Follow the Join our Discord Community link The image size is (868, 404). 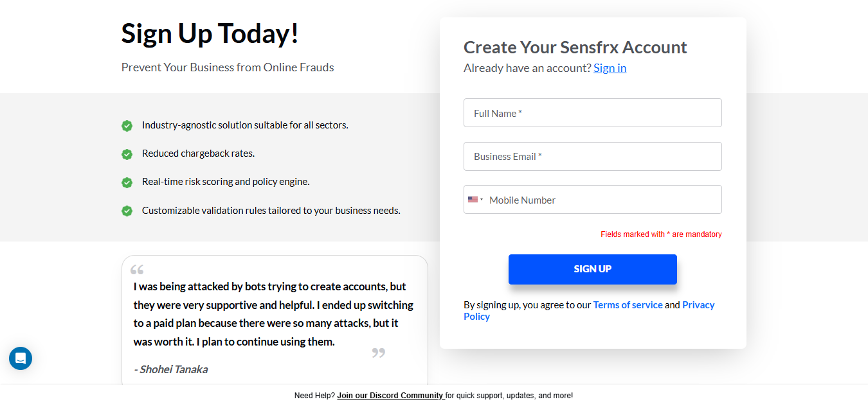pyautogui.click(x=391, y=396)
